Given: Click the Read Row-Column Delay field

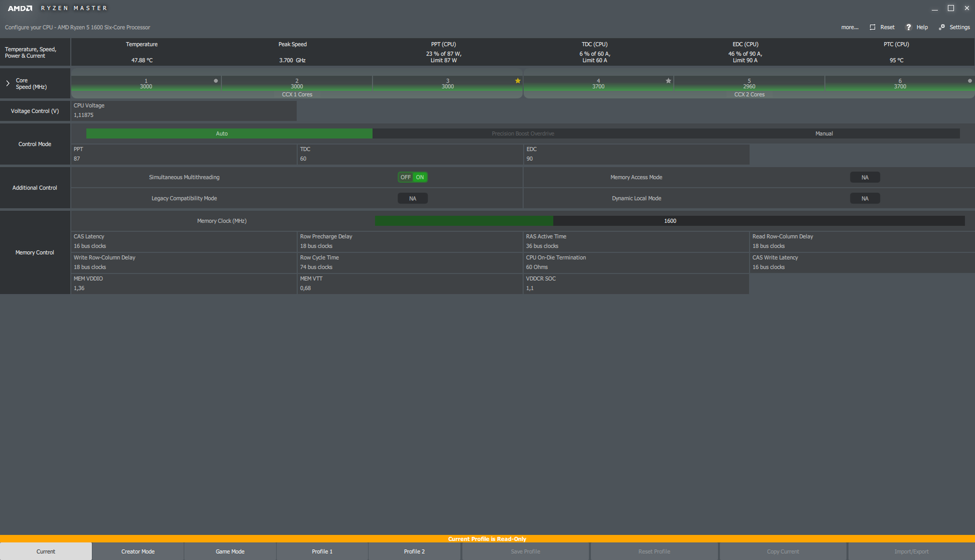Looking at the screenshot, I should (862, 241).
